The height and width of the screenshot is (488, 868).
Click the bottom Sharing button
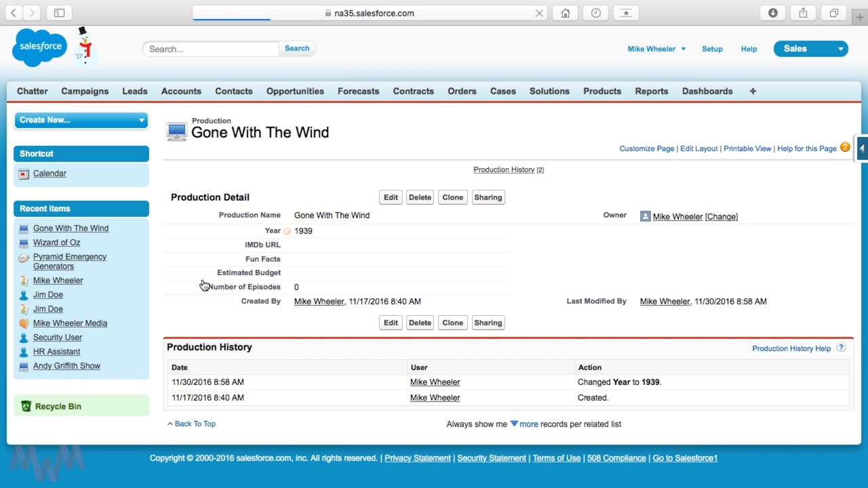pyautogui.click(x=488, y=323)
